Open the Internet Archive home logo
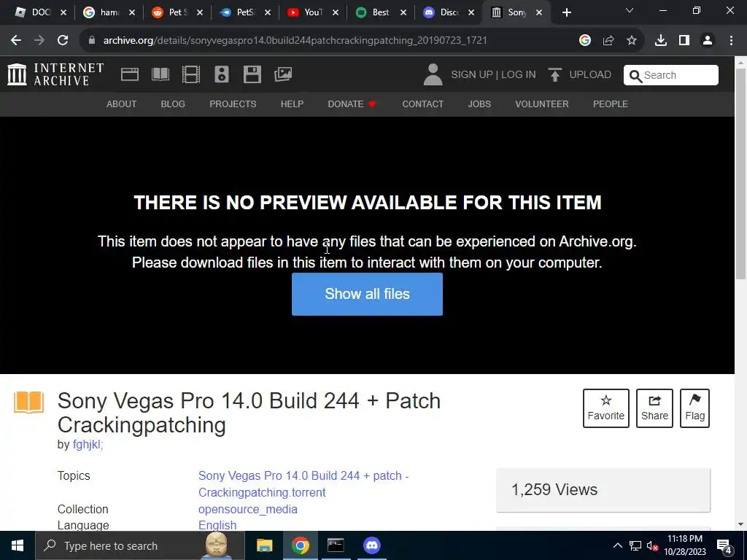Screen dimensions: 747x560 click(x=55, y=75)
